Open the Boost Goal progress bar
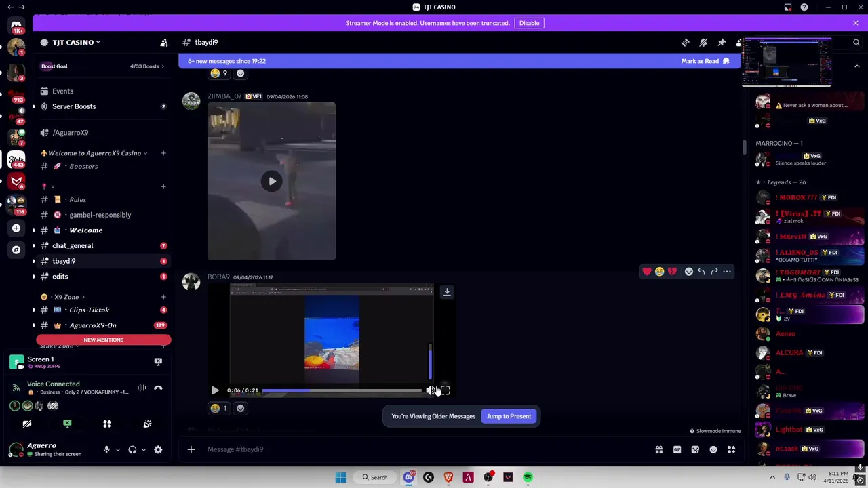The height and width of the screenshot is (488, 868). (x=102, y=66)
